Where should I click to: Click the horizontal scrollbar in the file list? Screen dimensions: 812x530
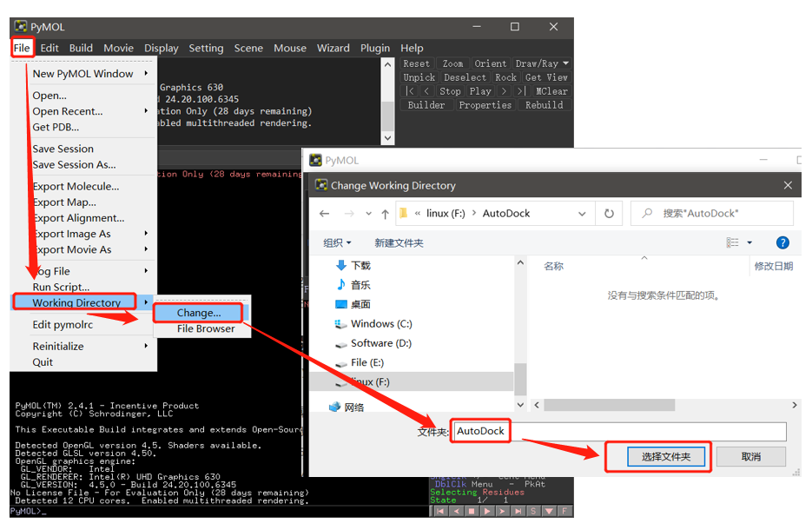coord(610,405)
